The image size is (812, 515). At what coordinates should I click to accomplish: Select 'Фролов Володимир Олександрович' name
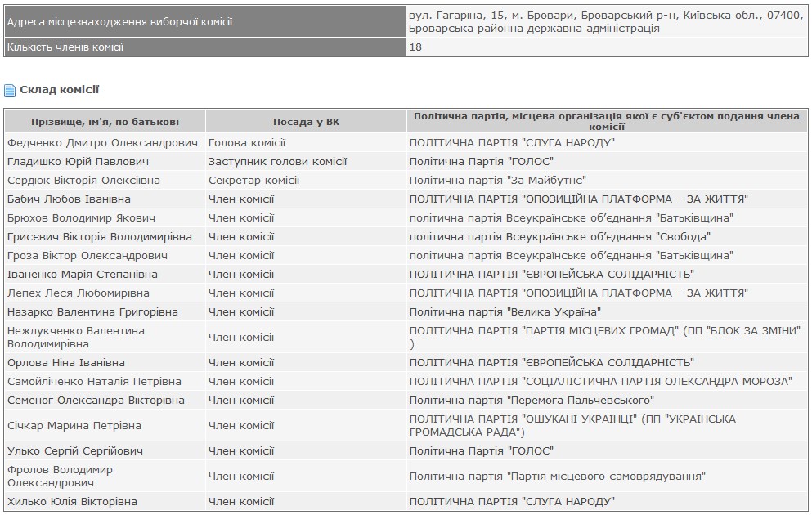(60, 477)
